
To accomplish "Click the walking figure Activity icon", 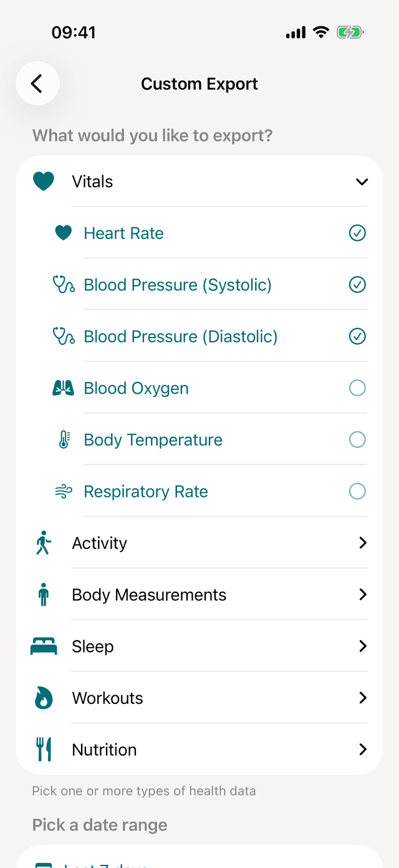I will [x=43, y=543].
